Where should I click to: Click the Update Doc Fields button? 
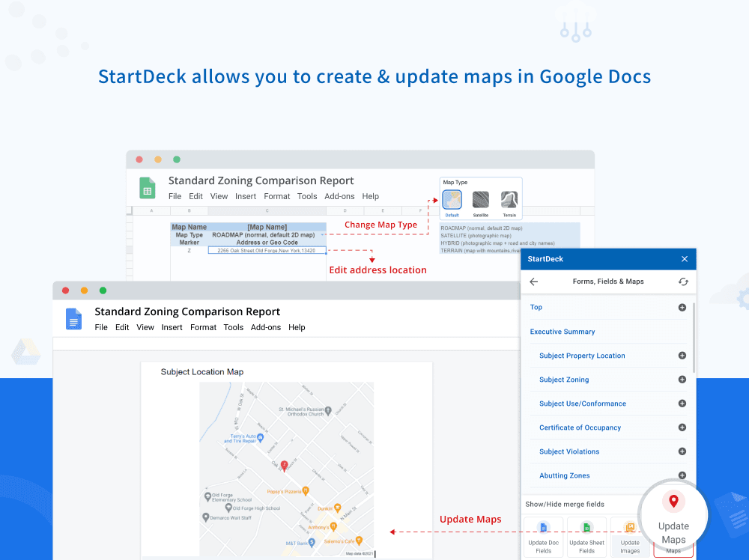544,537
